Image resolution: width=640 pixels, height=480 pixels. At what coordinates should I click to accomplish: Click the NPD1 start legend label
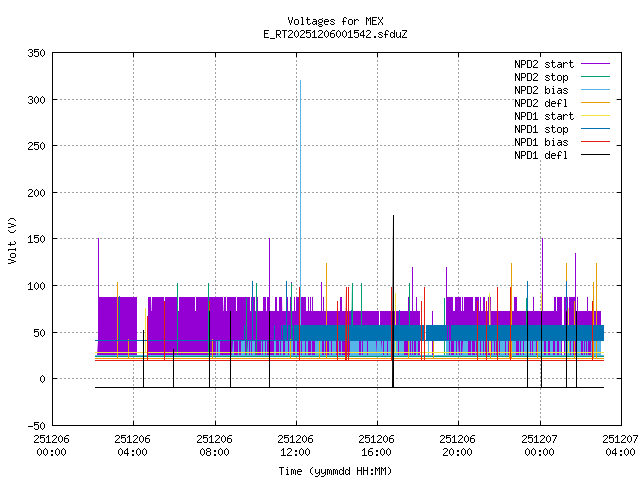point(542,116)
